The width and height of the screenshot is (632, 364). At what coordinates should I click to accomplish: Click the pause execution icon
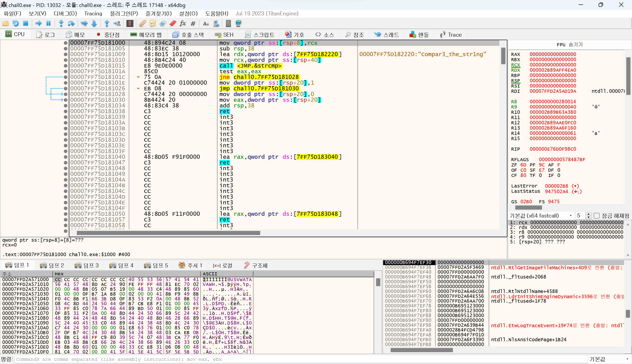click(x=48, y=23)
